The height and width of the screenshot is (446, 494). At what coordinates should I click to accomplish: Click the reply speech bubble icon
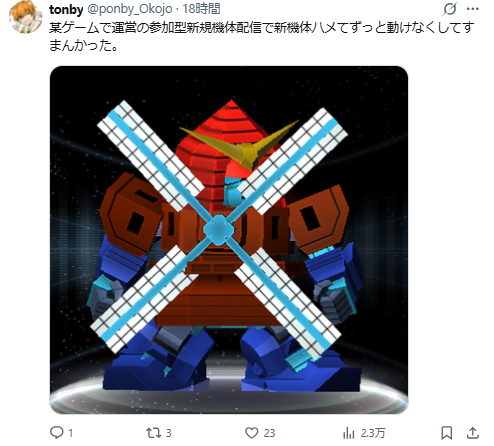(x=56, y=433)
